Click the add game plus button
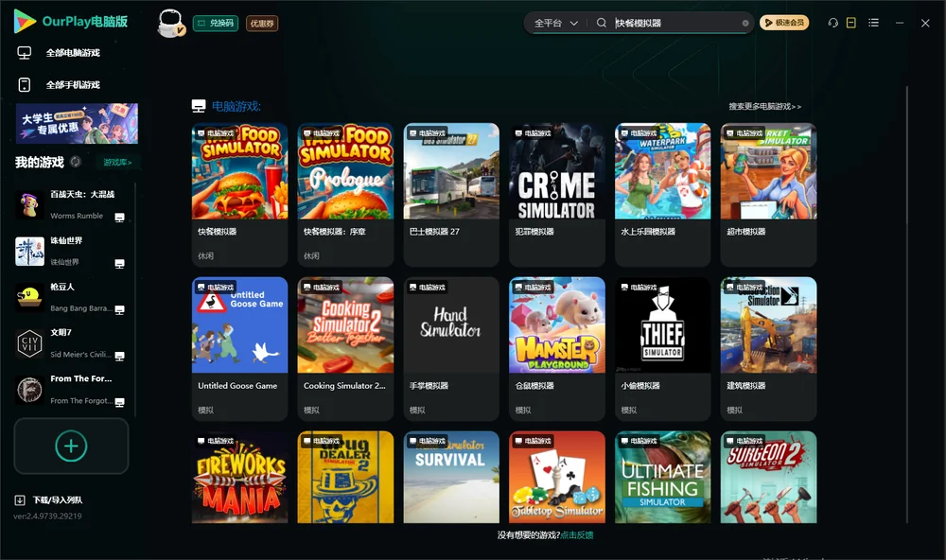The image size is (946, 560). coord(71,446)
